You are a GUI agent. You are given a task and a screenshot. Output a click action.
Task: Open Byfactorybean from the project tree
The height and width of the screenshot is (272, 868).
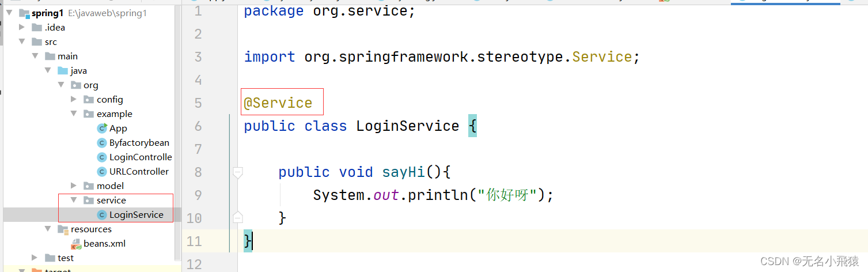point(139,142)
